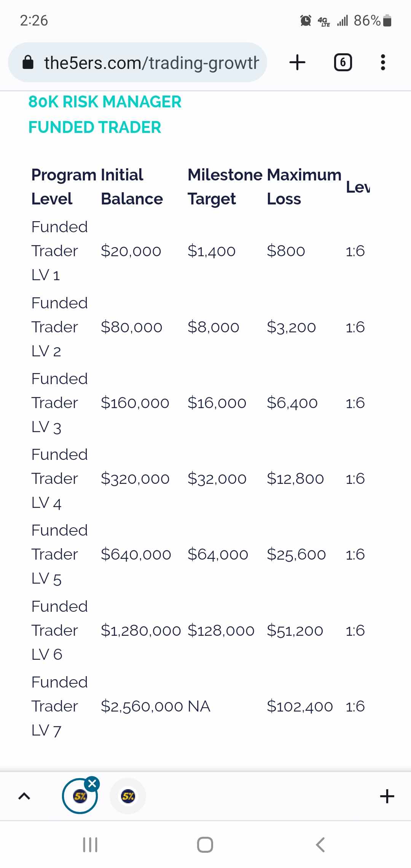Tap the alarm icon in status bar
Image resolution: width=411 pixels, height=868 pixels.
tap(306, 21)
